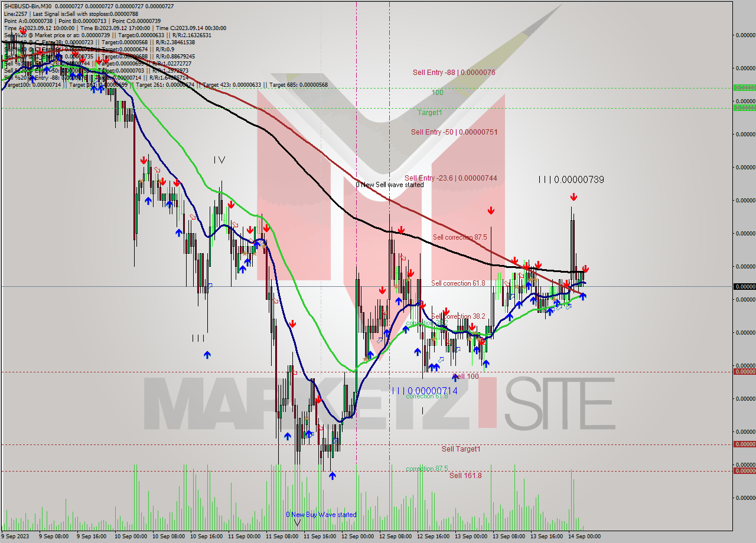Click the 'Sell correction 61.8' label
The height and width of the screenshot is (543, 756).
[x=458, y=283]
